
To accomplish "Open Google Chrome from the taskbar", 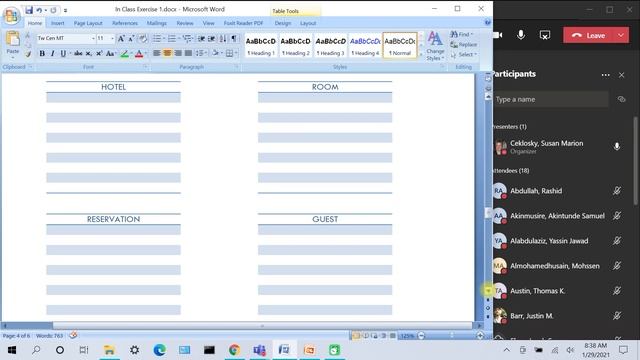I will tap(234, 350).
